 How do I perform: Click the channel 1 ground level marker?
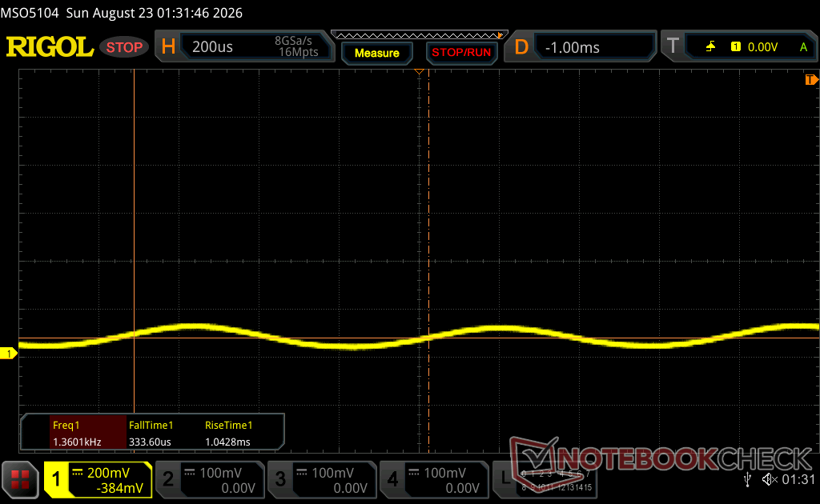point(8,354)
